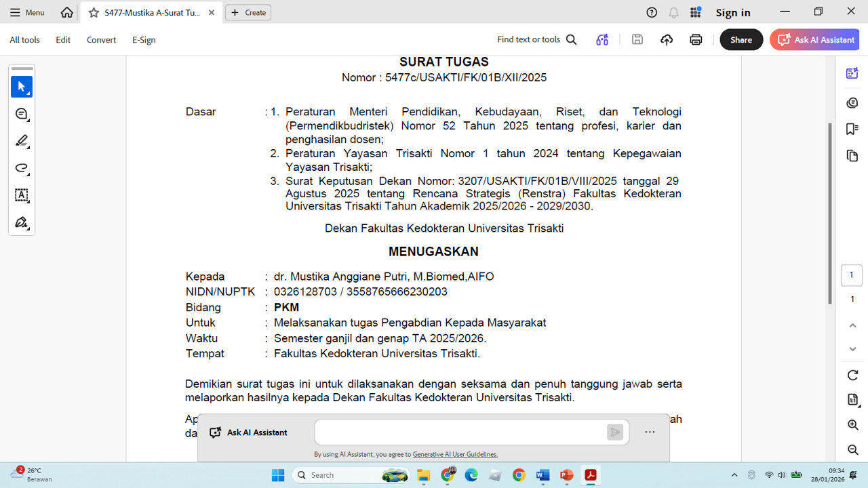Rotate the page with the rotate icon
The height and width of the screenshot is (488, 868).
coord(852,375)
